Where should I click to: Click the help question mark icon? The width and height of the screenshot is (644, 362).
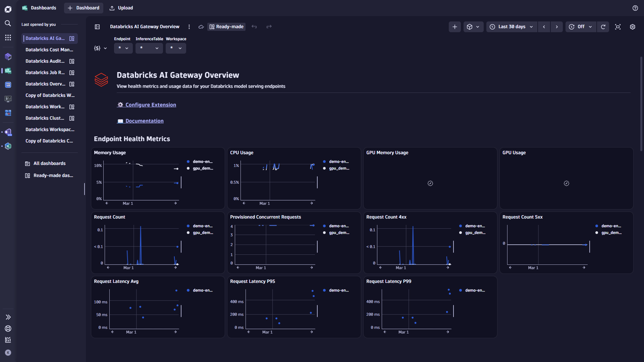pyautogui.click(x=635, y=8)
